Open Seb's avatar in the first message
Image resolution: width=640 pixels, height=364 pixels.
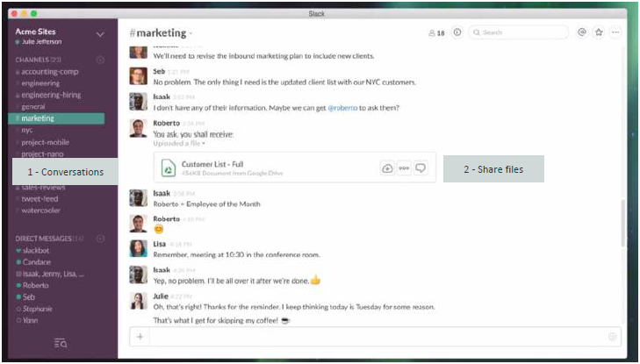point(138,75)
